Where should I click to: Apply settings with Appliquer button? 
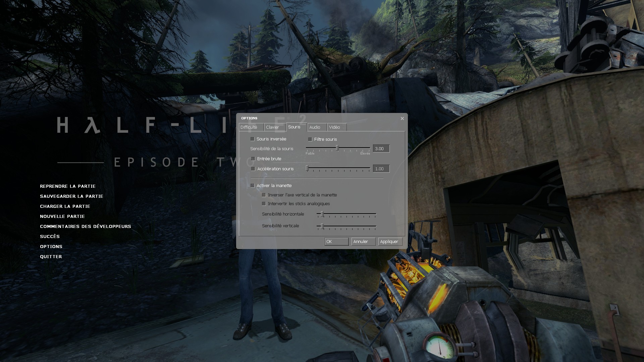click(390, 242)
